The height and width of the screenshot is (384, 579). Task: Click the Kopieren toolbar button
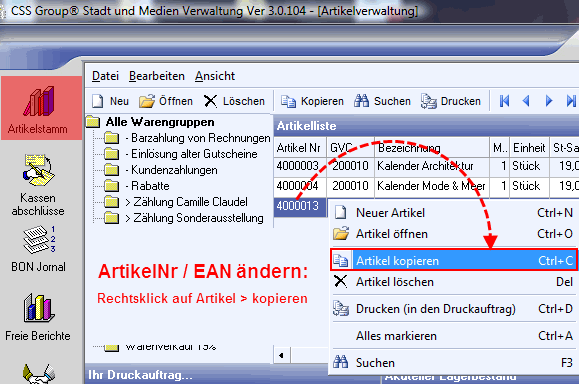coord(312,101)
